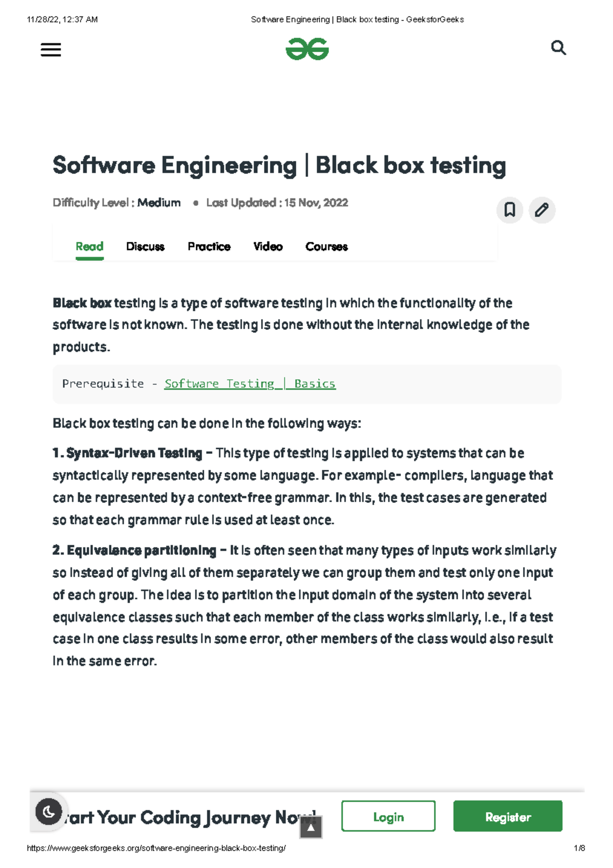
Task: Bookmark this article
Action: [x=509, y=210]
